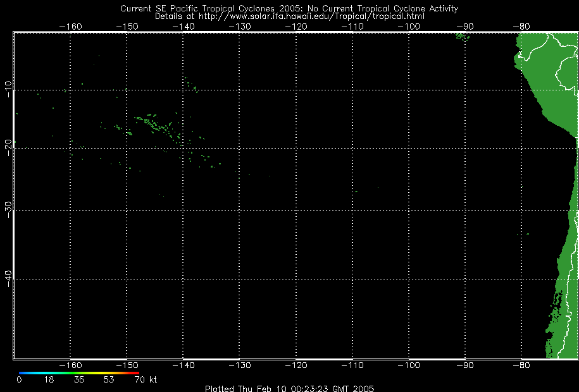Screen dimensions: 579x392
Task: Click the top axis label -140
Action: [183, 27]
